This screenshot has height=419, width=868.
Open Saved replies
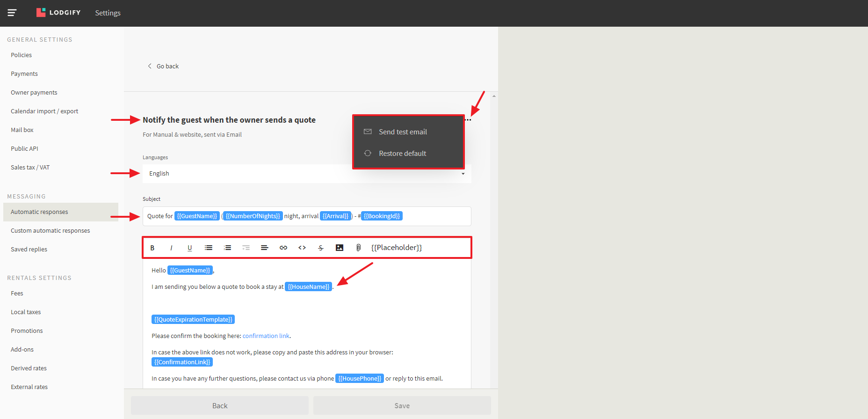29,249
